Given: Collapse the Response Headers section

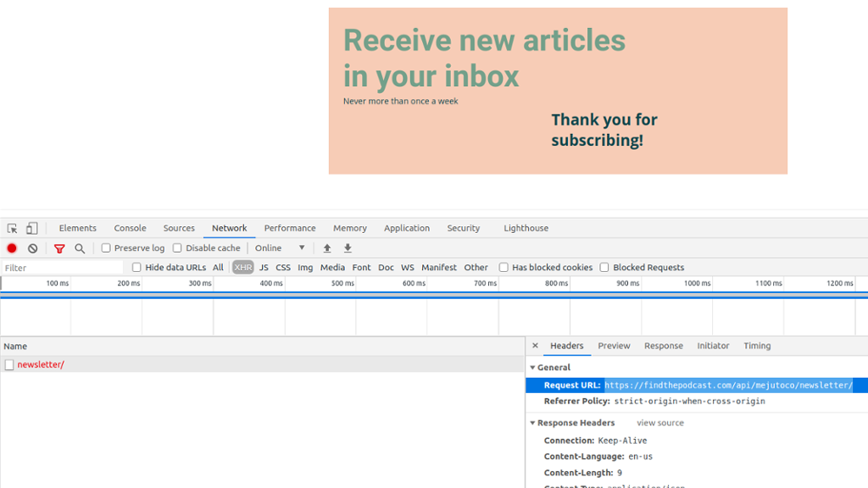Looking at the screenshot, I should pos(533,423).
